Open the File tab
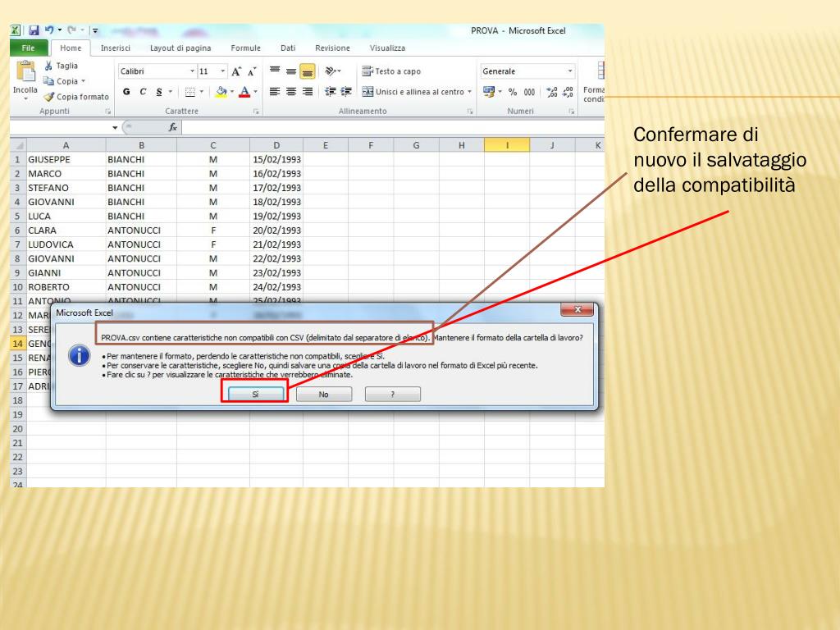Screen dimensions: 840x630 click(x=29, y=48)
